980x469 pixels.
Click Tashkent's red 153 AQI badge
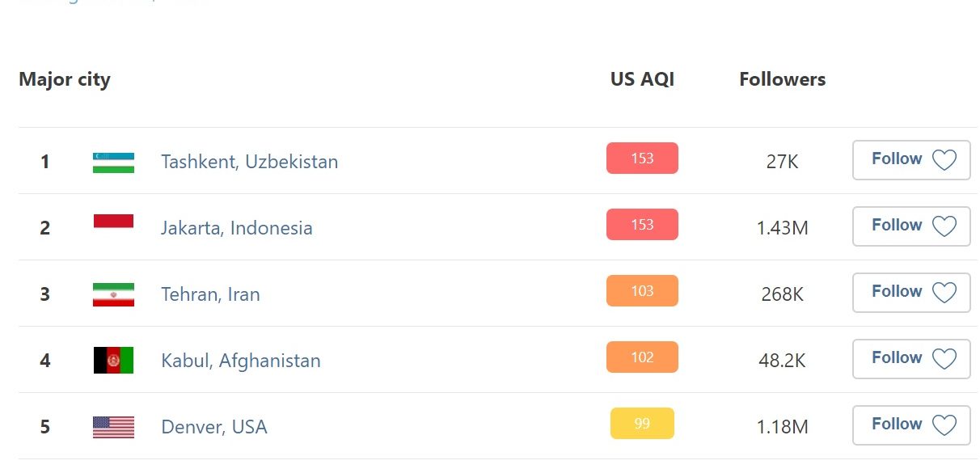[x=642, y=158]
